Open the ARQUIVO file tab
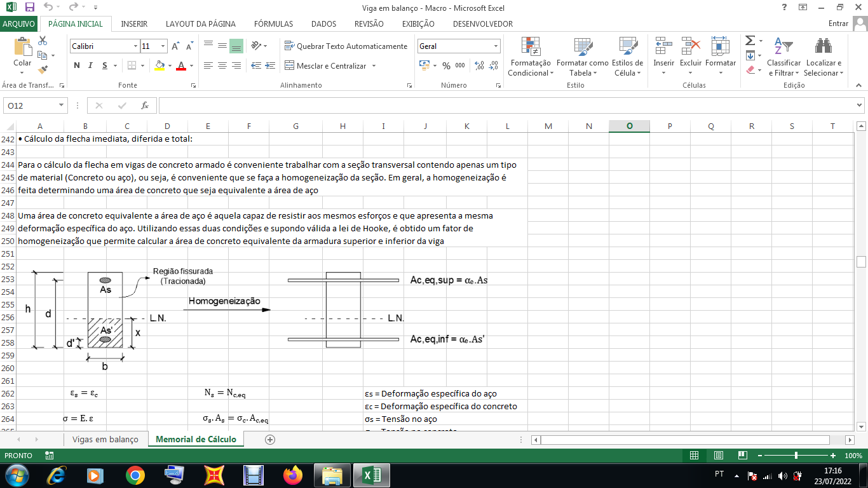This screenshot has width=868, height=488. point(19,24)
